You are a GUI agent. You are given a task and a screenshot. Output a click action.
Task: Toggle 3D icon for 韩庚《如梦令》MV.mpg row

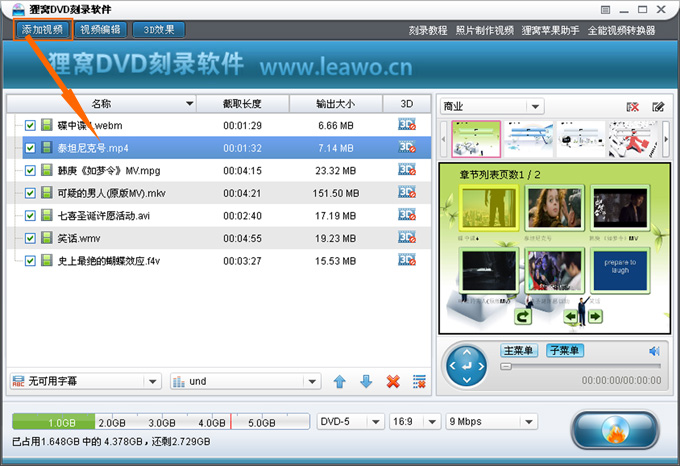point(407,170)
